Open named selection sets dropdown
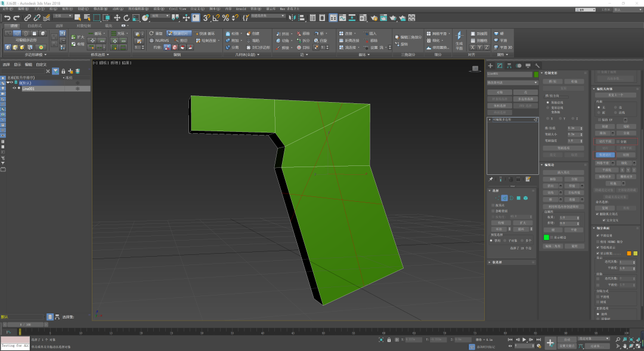Screen dimensions: 644x351 pyautogui.click(x=267, y=16)
